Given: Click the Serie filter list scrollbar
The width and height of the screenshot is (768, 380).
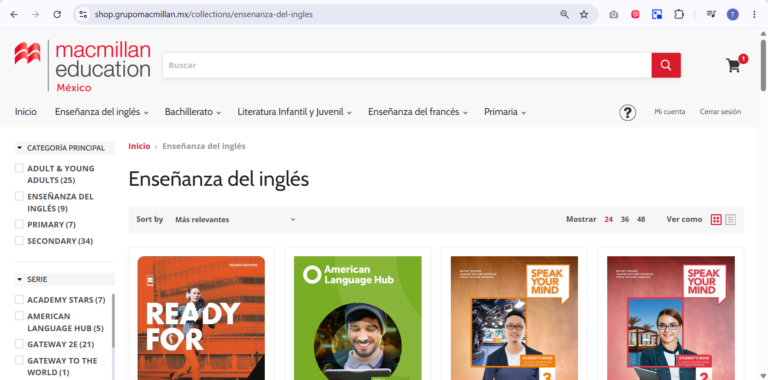Looking at the screenshot, I should pos(113,321).
